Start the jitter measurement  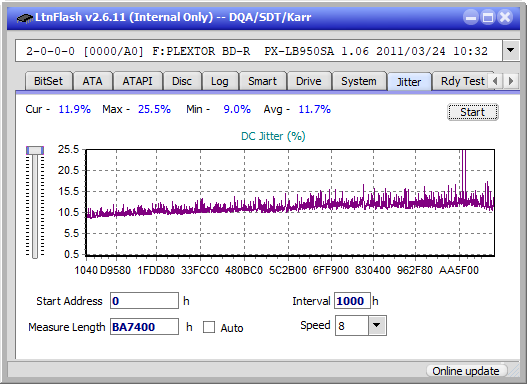473,112
